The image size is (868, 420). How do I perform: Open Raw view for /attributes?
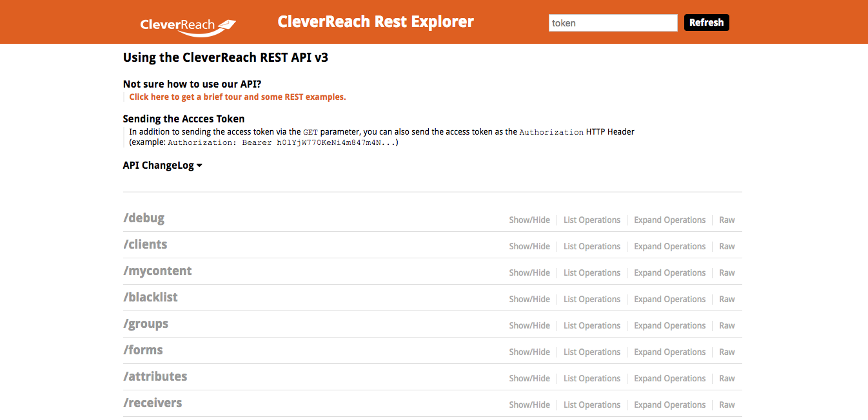(x=727, y=378)
